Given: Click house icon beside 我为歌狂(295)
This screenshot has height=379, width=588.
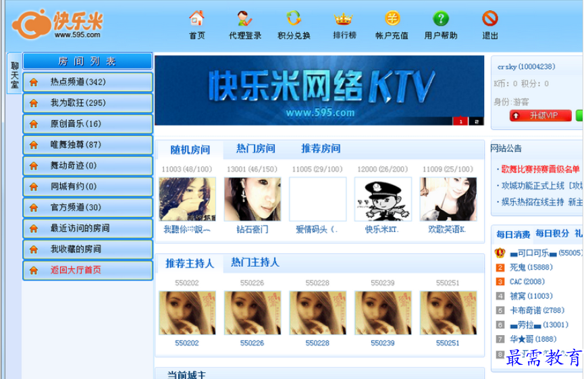Looking at the screenshot, I should click(x=34, y=103).
